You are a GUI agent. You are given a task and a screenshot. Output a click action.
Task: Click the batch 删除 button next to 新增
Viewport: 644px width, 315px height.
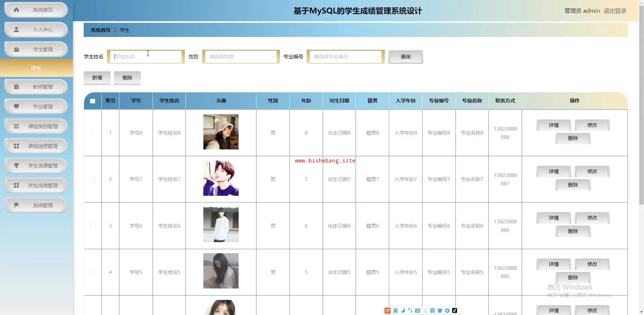pos(127,78)
